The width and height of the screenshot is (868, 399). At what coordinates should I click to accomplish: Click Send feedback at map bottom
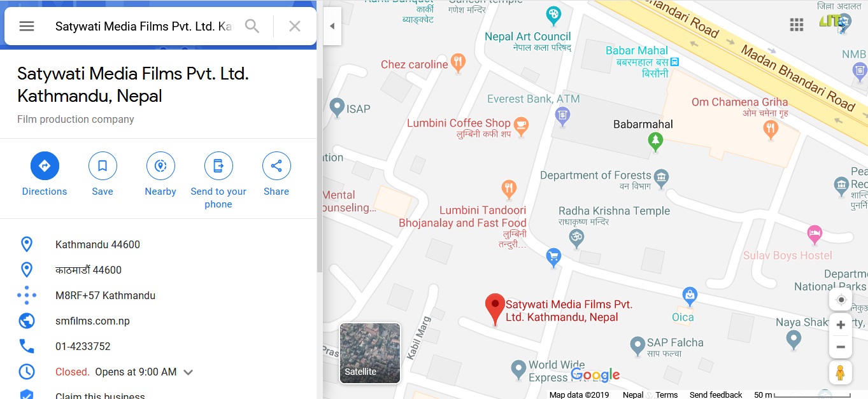coord(716,395)
